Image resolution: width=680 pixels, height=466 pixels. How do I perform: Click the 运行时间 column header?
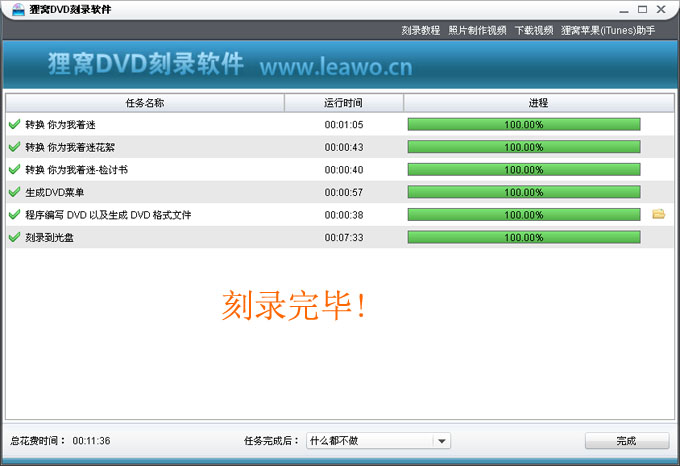pyautogui.click(x=343, y=103)
